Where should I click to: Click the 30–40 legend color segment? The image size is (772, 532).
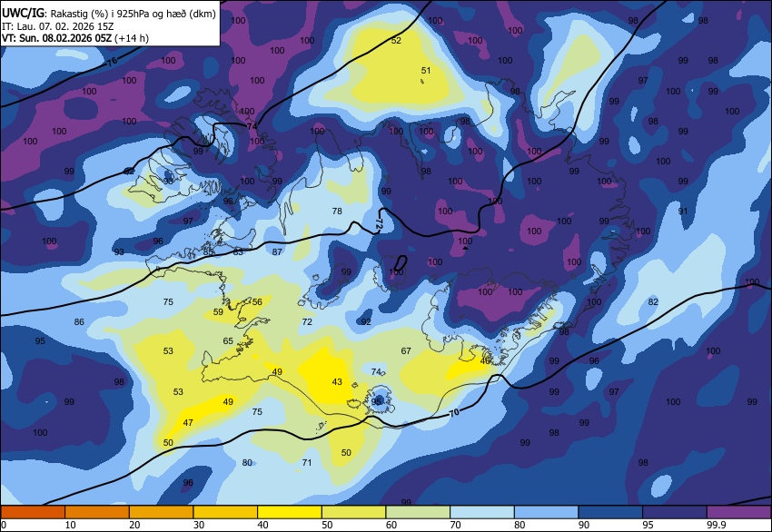point(225,512)
